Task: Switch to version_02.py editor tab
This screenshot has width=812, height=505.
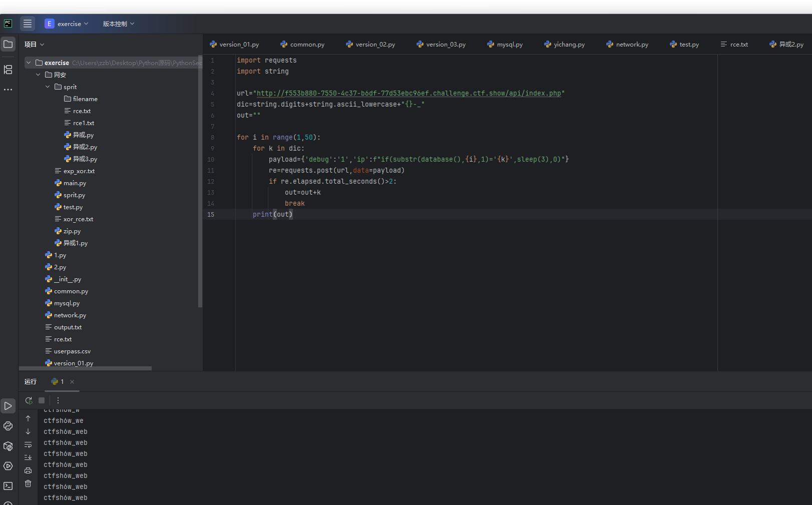Action: 370,45
